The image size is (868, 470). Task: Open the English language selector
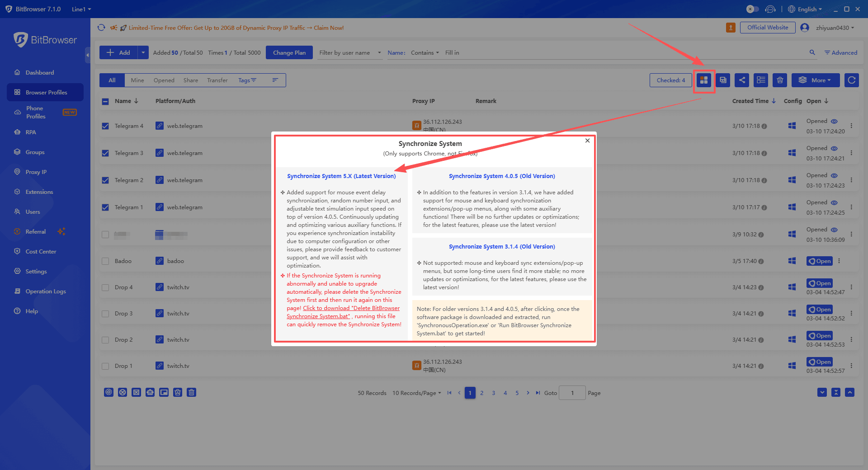pyautogui.click(x=806, y=9)
